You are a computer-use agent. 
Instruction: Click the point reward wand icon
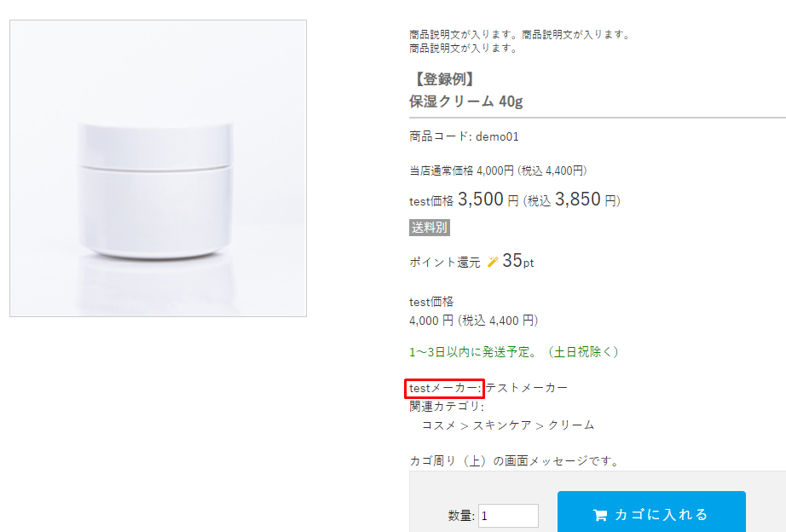pyautogui.click(x=493, y=263)
